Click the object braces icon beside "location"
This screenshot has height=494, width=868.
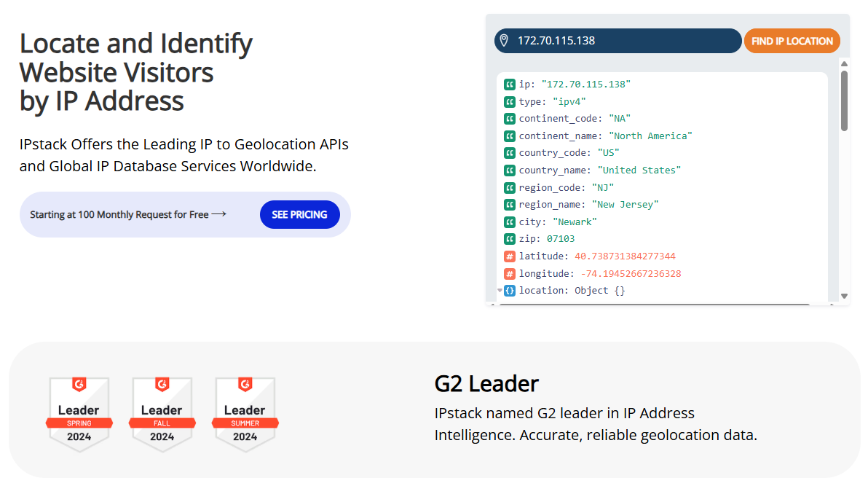[x=509, y=290]
